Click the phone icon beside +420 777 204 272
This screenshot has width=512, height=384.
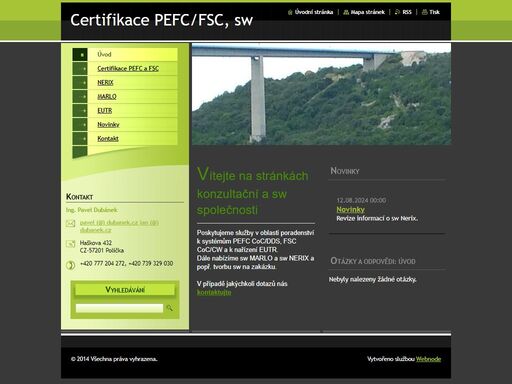pyautogui.click(x=70, y=265)
